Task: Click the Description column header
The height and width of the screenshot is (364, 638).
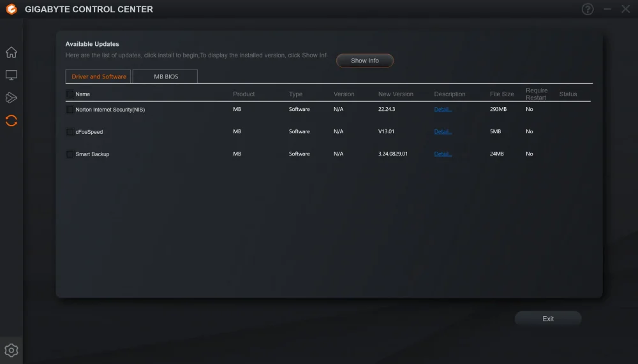Action: tap(450, 94)
